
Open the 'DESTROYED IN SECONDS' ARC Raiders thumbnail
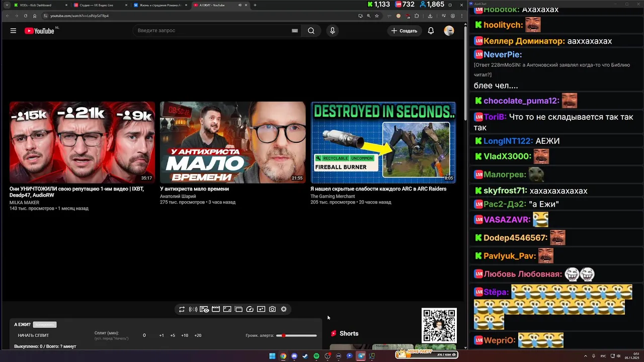[x=383, y=142]
